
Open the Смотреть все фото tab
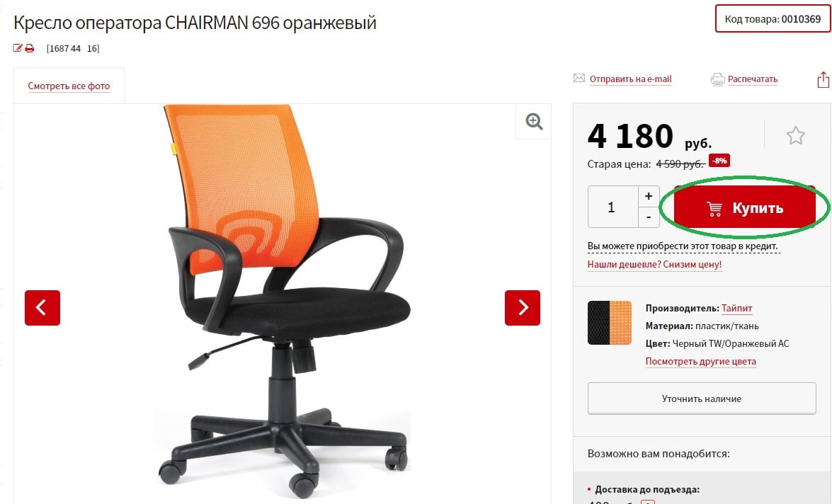(x=69, y=86)
